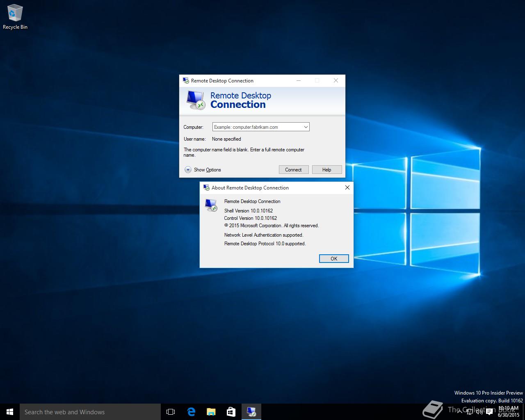
Task: Click the Help button
Action: 327,170
